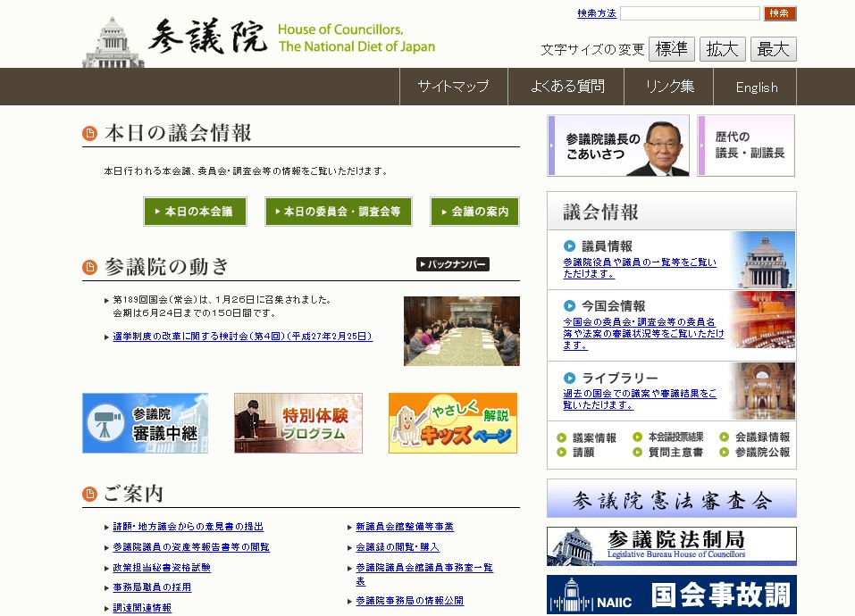The image size is (855, 616).
Task: Click green bullet icon next to 質問主意書
Action: coord(637,452)
